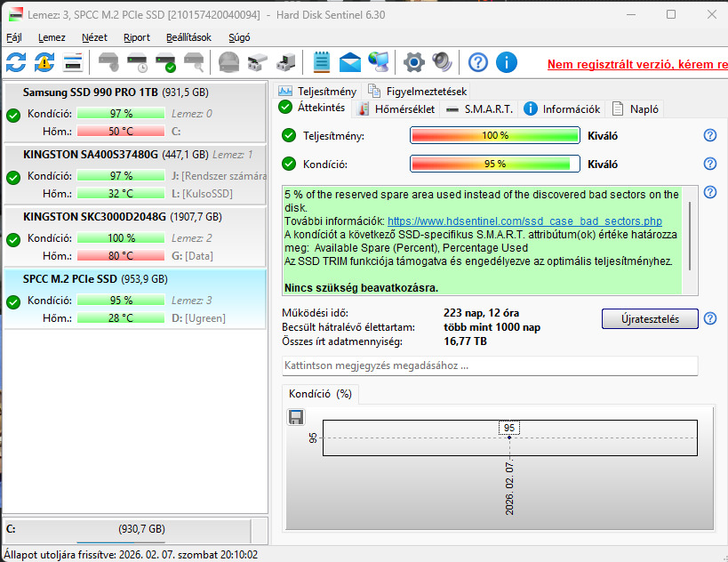The height and width of the screenshot is (562, 728).
Task: Click the Kattintson megjegyzés megadásához comment field
Action: [490, 365]
